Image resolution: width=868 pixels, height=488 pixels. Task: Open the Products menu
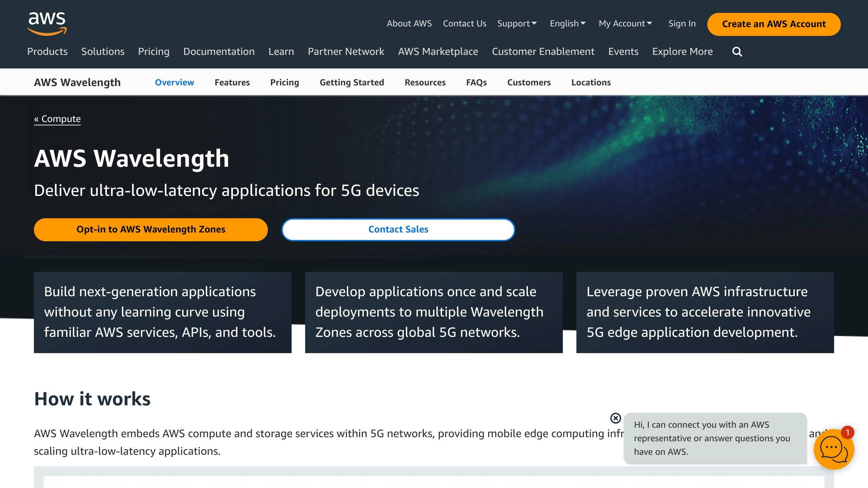point(47,52)
